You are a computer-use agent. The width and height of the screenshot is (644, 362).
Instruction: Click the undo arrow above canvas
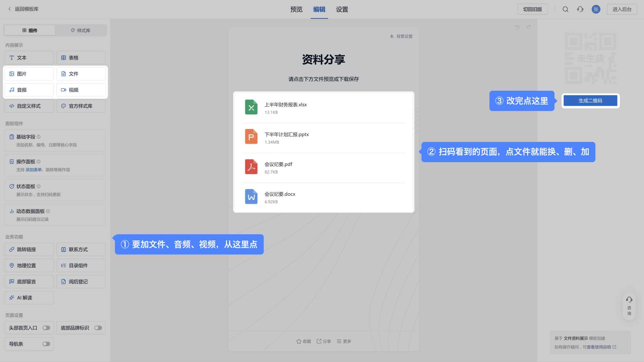tap(517, 27)
